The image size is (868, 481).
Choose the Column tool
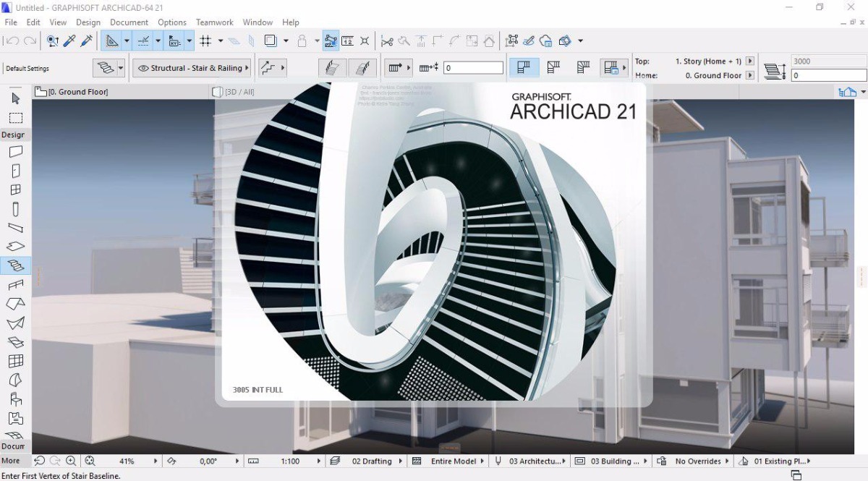(x=16, y=209)
